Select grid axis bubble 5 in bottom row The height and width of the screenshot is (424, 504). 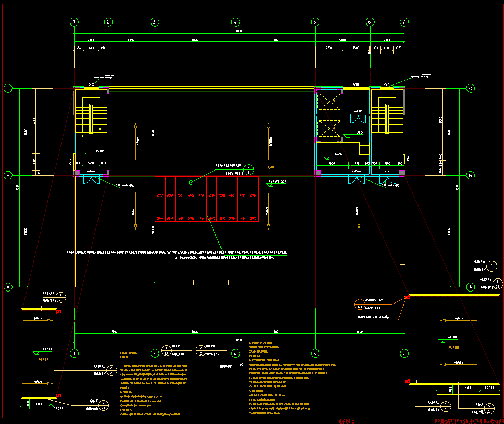click(315, 353)
